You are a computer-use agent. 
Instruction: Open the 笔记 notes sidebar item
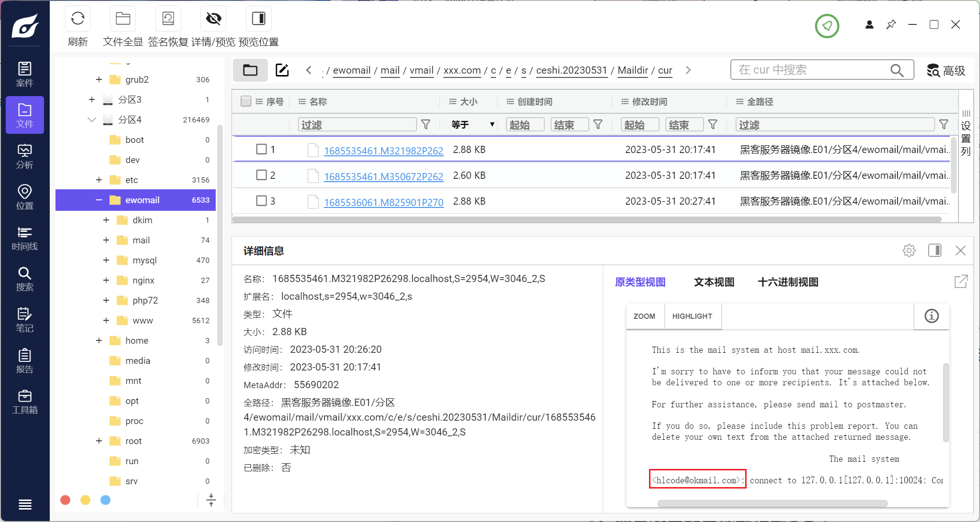tap(25, 320)
